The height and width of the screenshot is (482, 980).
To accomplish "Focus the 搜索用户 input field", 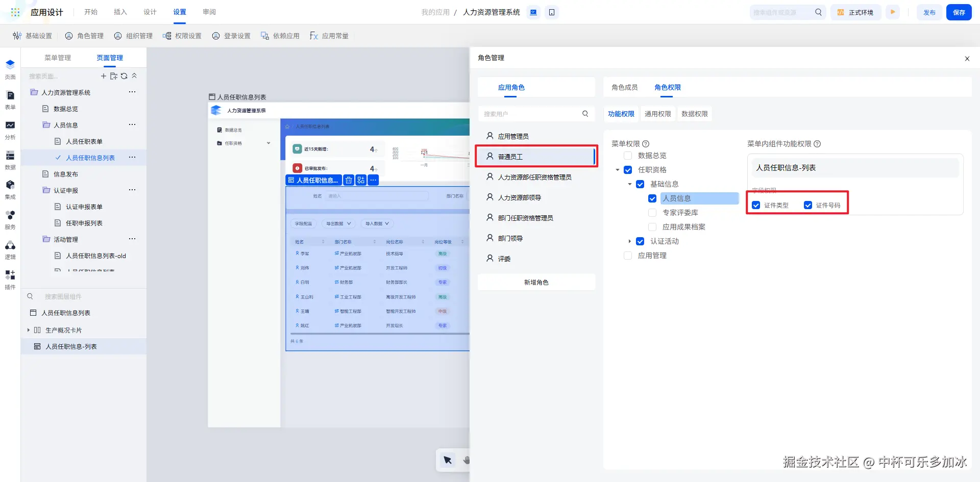I will click(x=531, y=114).
